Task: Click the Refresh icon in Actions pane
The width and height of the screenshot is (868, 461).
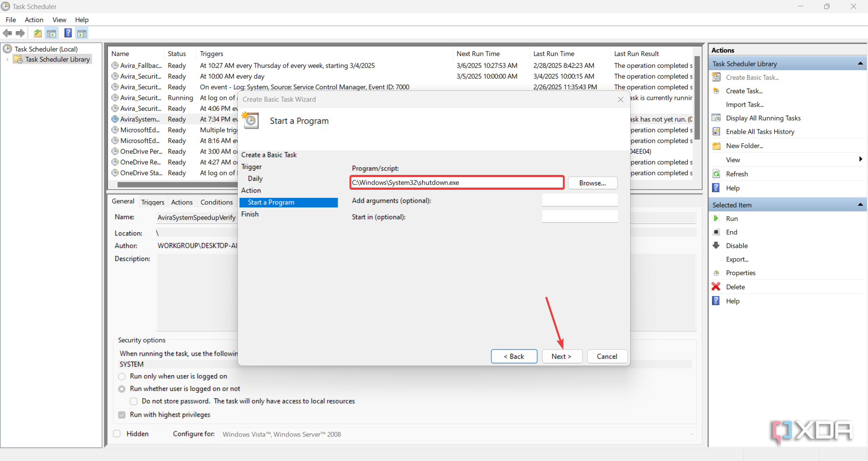Action: 717,174
